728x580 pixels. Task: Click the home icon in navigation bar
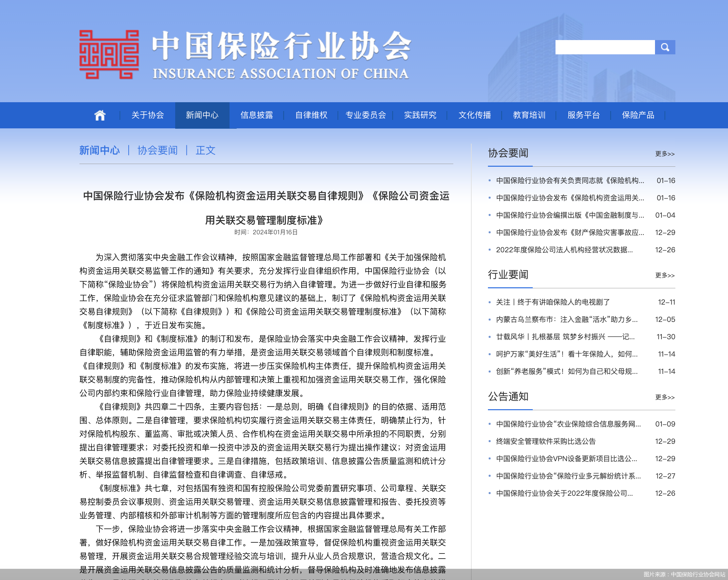pyautogui.click(x=100, y=115)
